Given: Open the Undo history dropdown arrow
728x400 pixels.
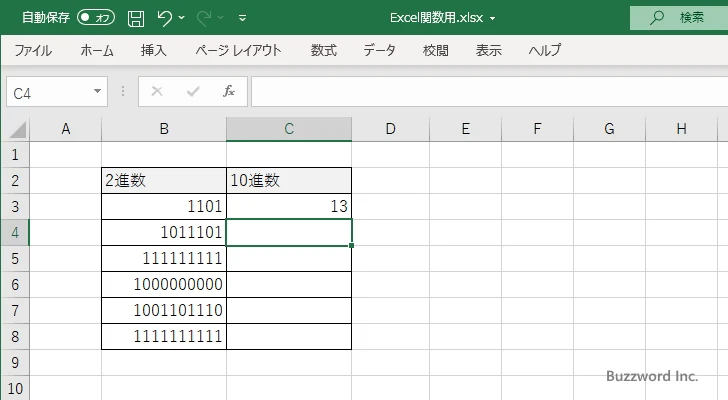Looking at the screenshot, I should (x=184, y=18).
